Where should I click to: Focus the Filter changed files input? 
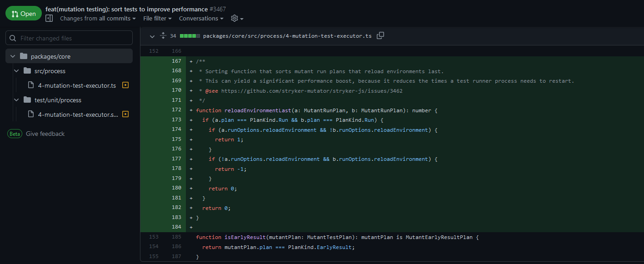point(69,38)
